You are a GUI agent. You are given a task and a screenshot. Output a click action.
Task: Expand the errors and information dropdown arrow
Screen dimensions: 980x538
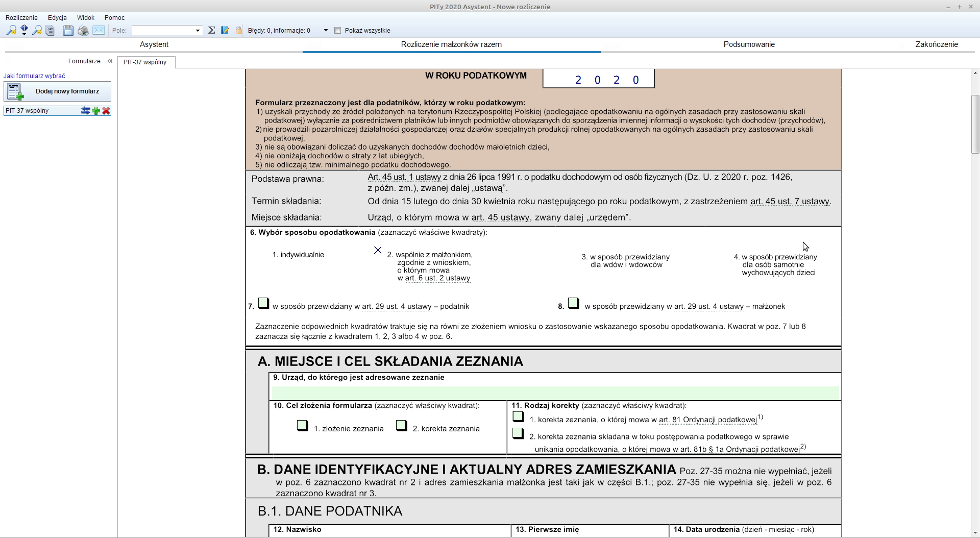[x=326, y=31]
